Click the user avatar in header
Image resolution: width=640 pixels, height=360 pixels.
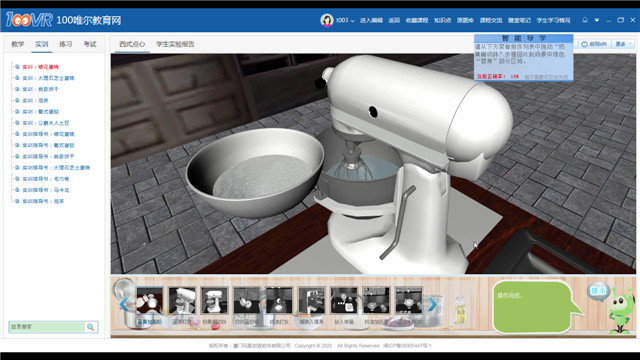click(327, 20)
